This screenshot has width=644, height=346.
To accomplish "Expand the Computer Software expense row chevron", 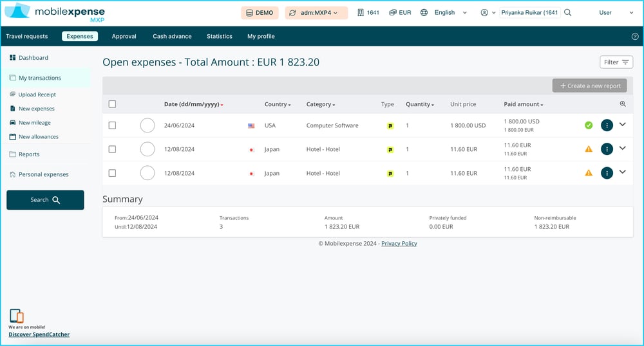I will coord(622,125).
